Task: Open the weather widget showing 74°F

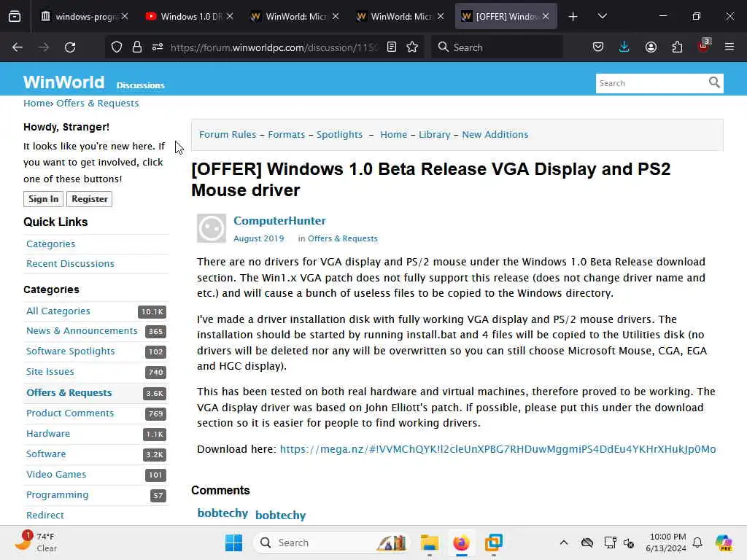Action: point(36,542)
